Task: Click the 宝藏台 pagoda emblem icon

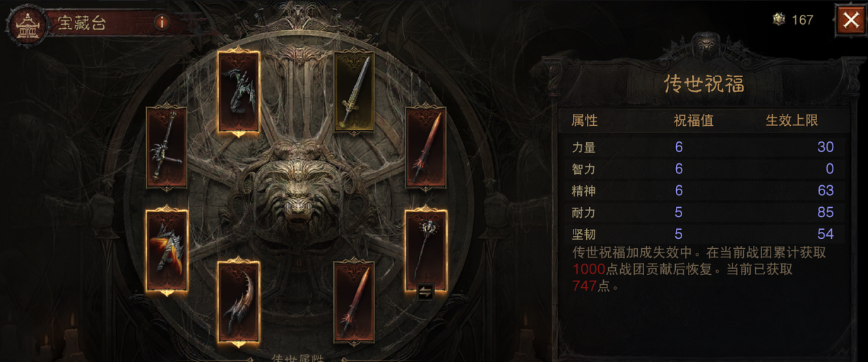Action: tap(25, 24)
